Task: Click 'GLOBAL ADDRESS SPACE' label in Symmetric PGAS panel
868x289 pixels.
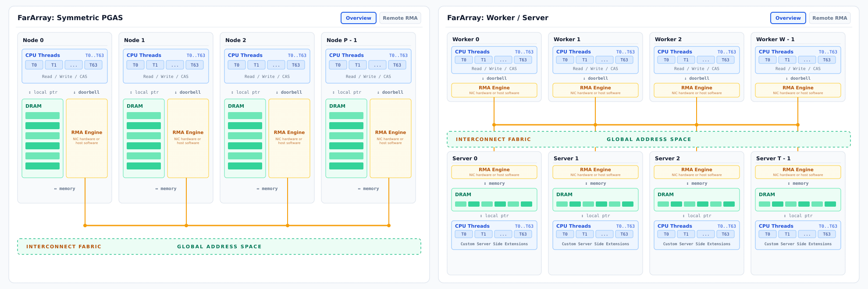Action: (x=219, y=247)
